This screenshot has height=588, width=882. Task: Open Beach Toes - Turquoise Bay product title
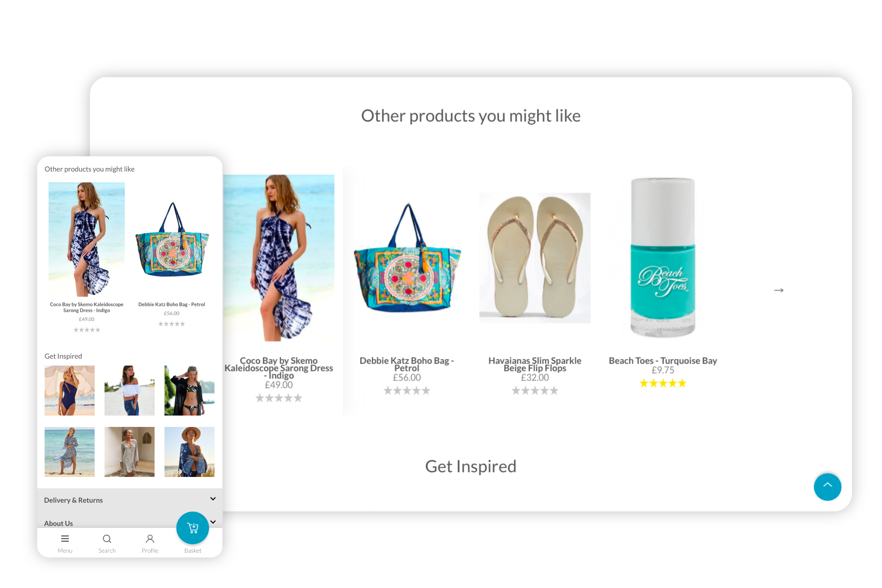[662, 360]
